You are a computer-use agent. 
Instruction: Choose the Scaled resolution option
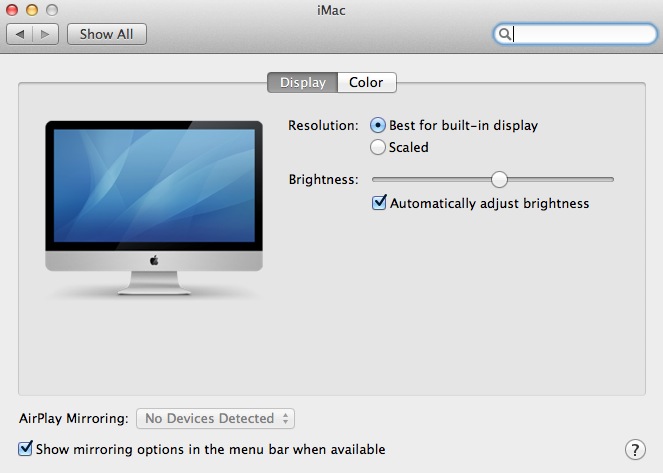point(378,147)
